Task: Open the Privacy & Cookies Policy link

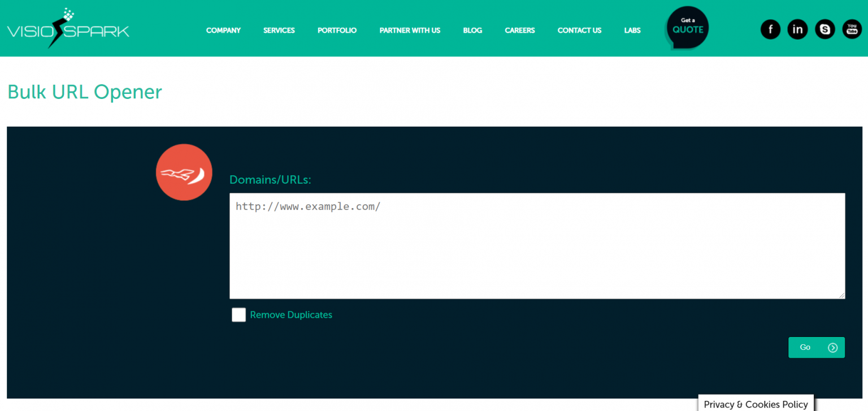Action: [x=756, y=404]
